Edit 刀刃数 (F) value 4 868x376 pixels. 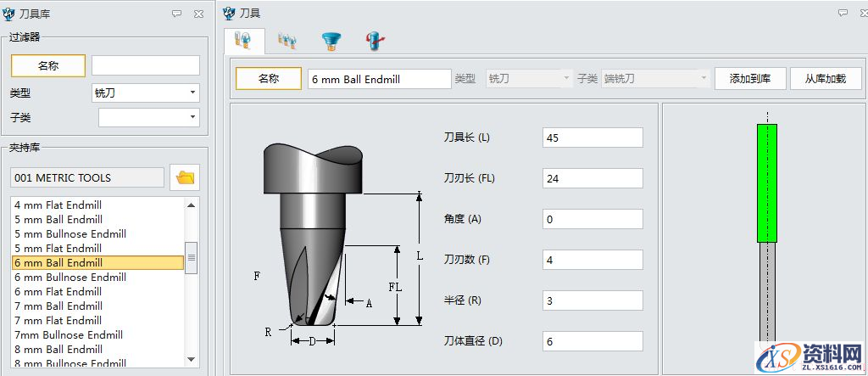pyautogui.click(x=593, y=260)
